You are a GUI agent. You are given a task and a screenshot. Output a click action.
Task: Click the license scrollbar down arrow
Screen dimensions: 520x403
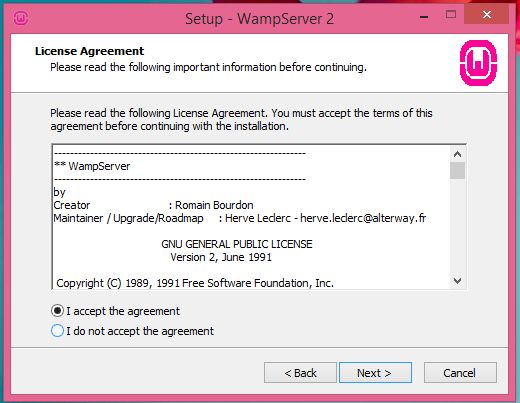click(x=457, y=280)
